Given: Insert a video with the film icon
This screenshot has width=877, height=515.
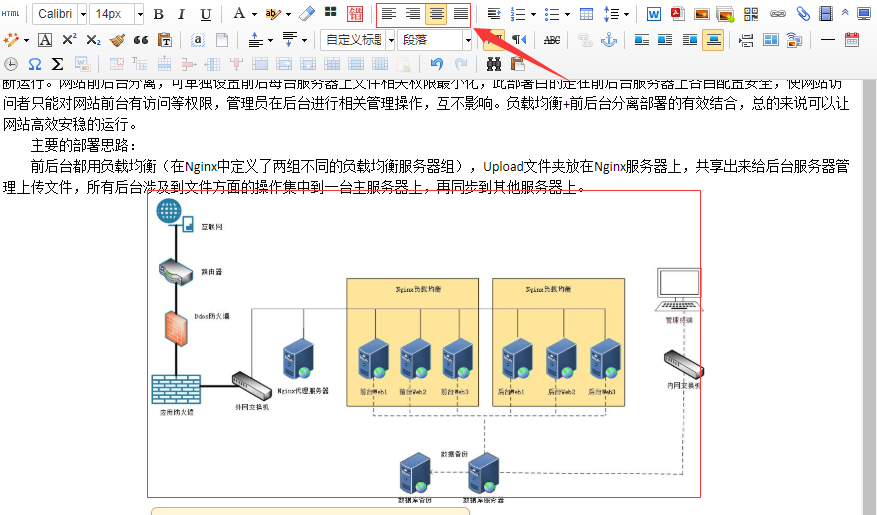Looking at the screenshot, I should click(825, 14).
